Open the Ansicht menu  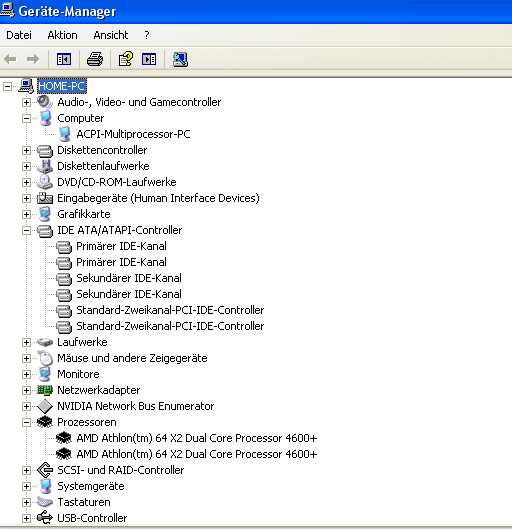coord(111,35)
